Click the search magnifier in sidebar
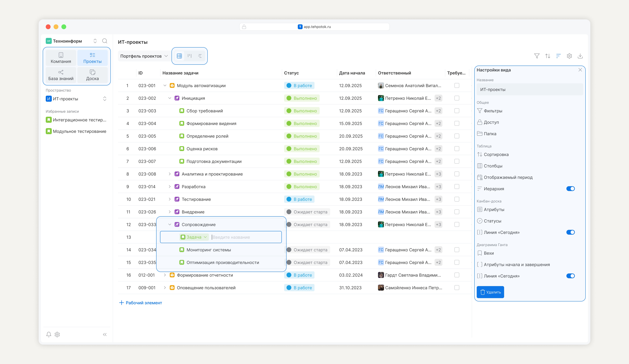629x364 pixels. (x=105, y=41)
